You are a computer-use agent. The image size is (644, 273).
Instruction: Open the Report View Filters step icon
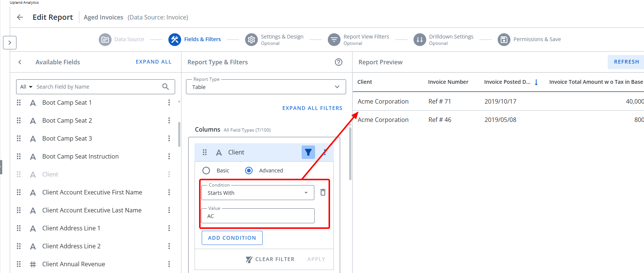tap(334, 39)
